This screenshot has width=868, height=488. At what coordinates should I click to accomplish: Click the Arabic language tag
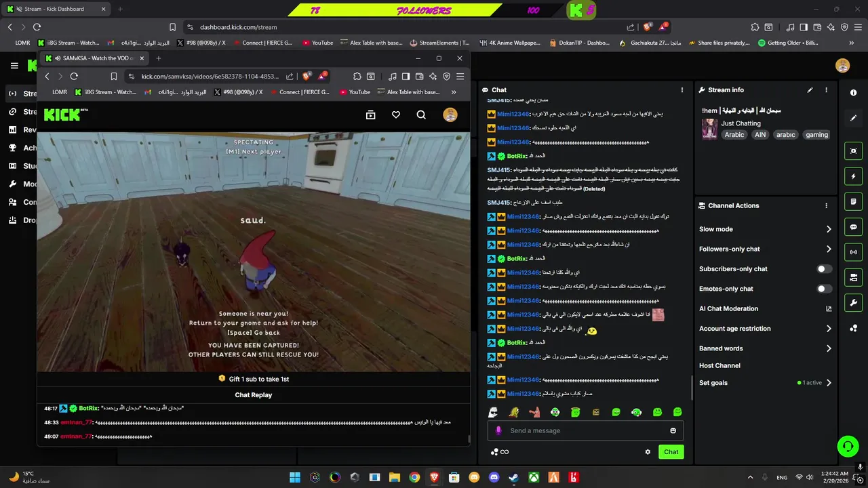click(734, 135)
